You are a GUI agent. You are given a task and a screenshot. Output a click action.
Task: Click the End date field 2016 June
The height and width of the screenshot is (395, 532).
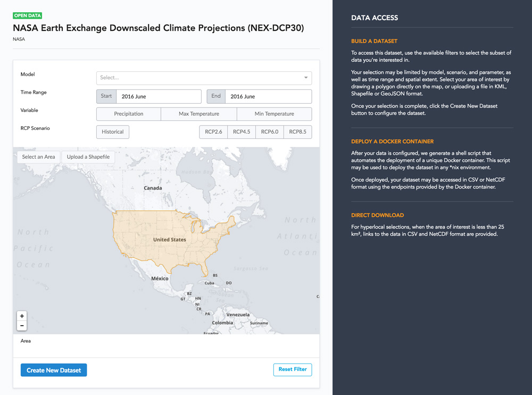[x=268, y=96]
